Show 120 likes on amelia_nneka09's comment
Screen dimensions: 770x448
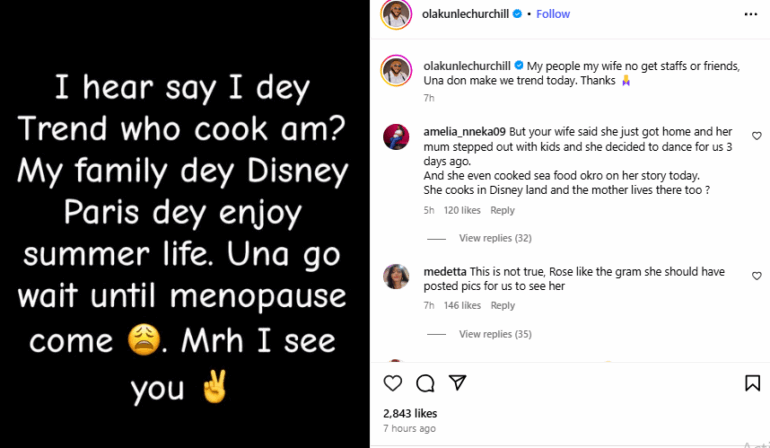pyautogui.click(x=462, y=210)
